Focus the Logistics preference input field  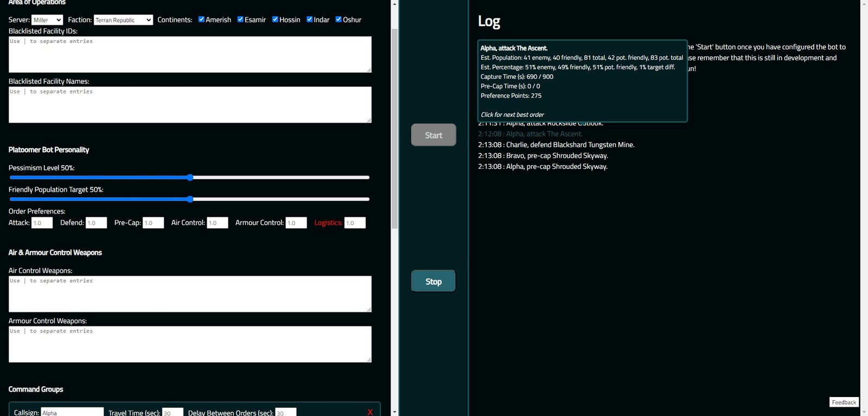[355, 223]
